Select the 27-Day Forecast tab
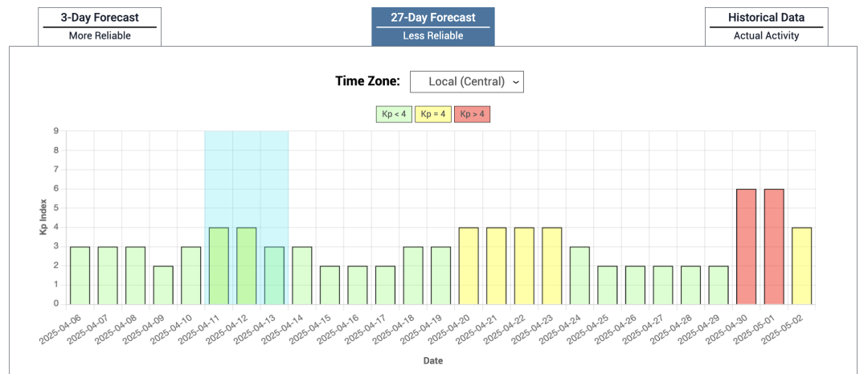This screenshot has height=374, width=868. [x=432, y=26]
